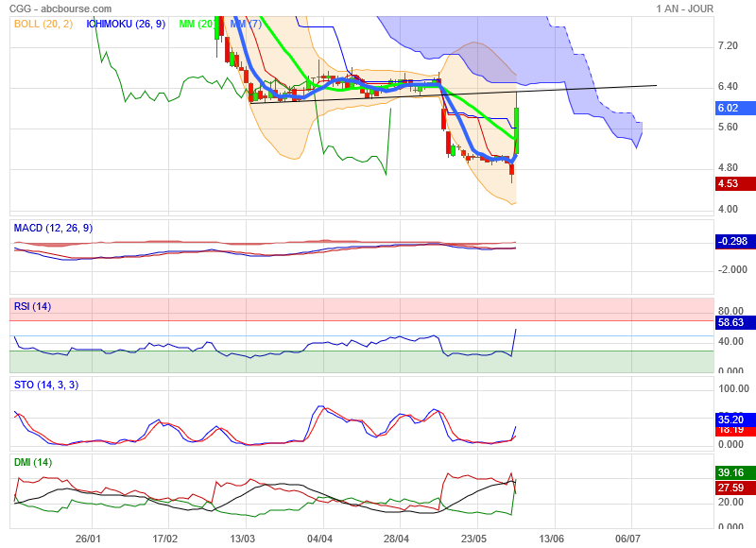Click the blue 6.02 current price tag

[x=735, y=108]
